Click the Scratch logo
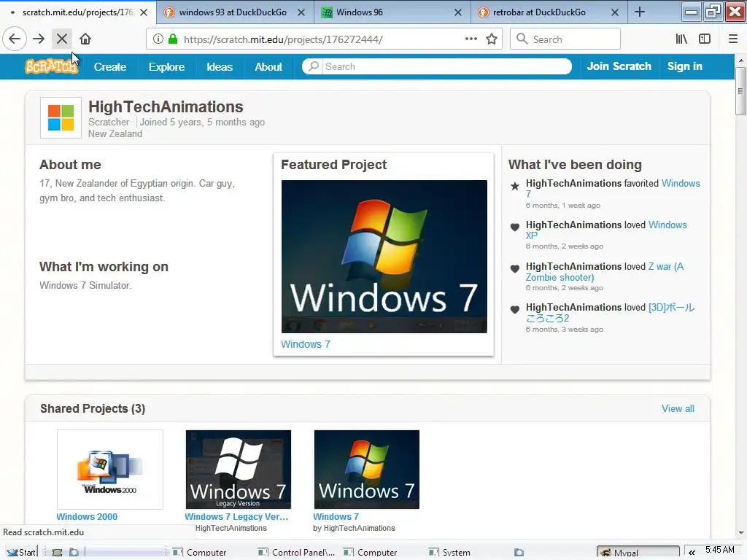The height and width of the screenshot is (560, 747). point(51,66)
